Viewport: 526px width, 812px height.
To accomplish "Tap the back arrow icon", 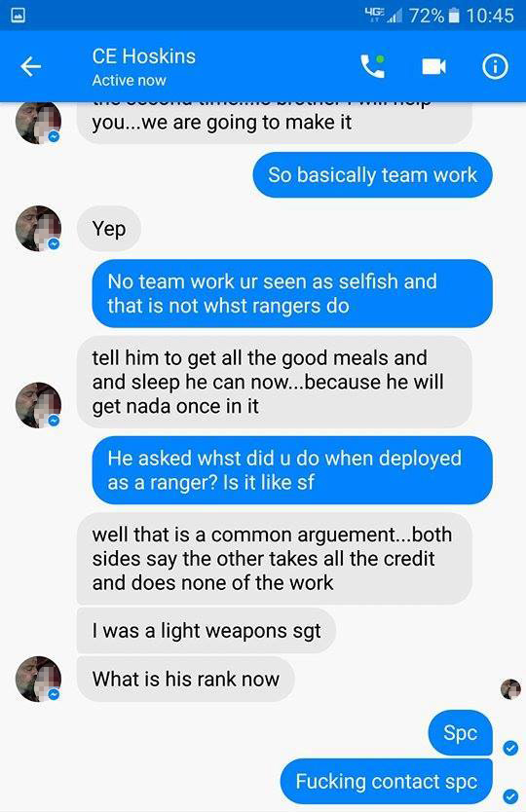I will coord(30,67).
